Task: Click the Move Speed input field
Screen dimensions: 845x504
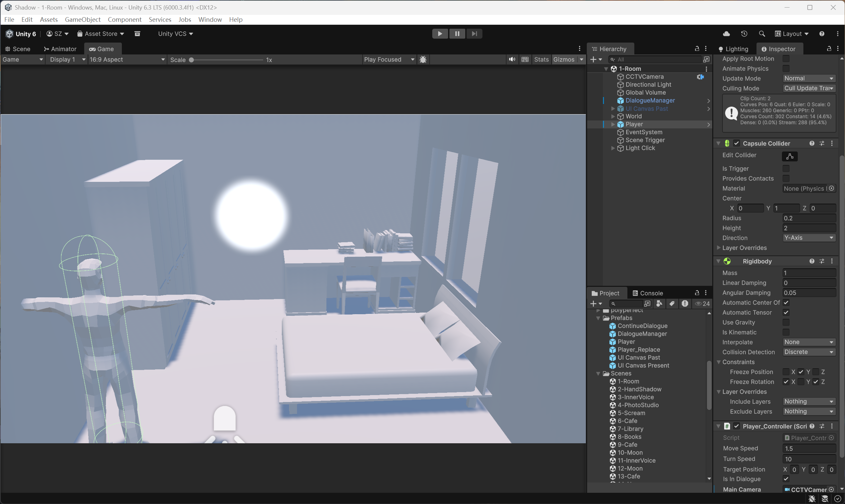Action: point(809,448)
